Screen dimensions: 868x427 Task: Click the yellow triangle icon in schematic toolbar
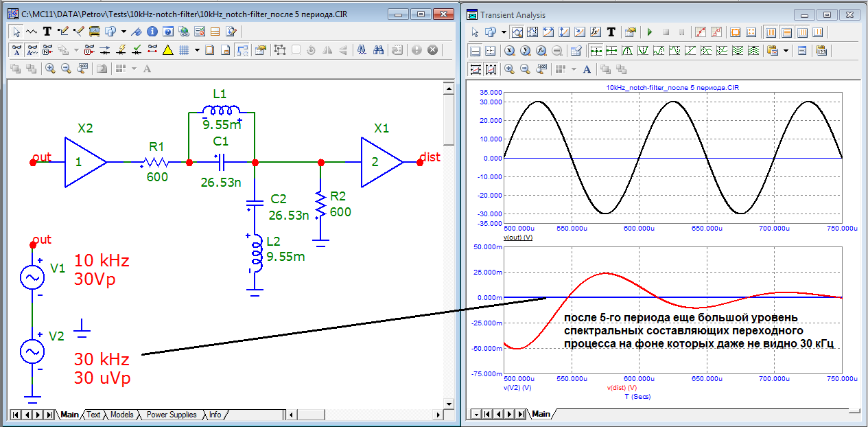click(x=167, y=49)
